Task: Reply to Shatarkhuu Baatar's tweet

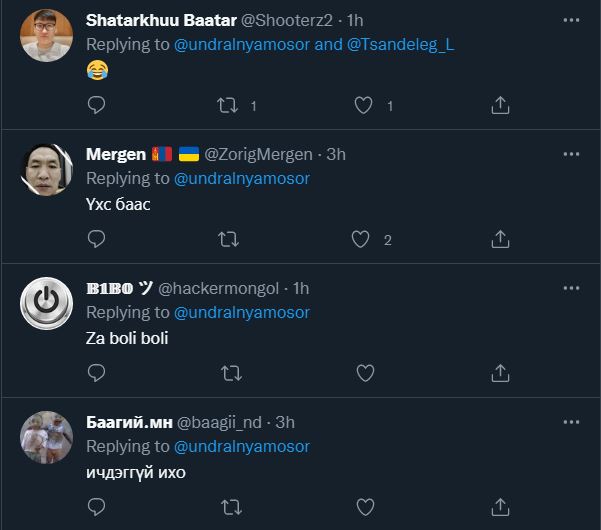Action: pos(97,105)
